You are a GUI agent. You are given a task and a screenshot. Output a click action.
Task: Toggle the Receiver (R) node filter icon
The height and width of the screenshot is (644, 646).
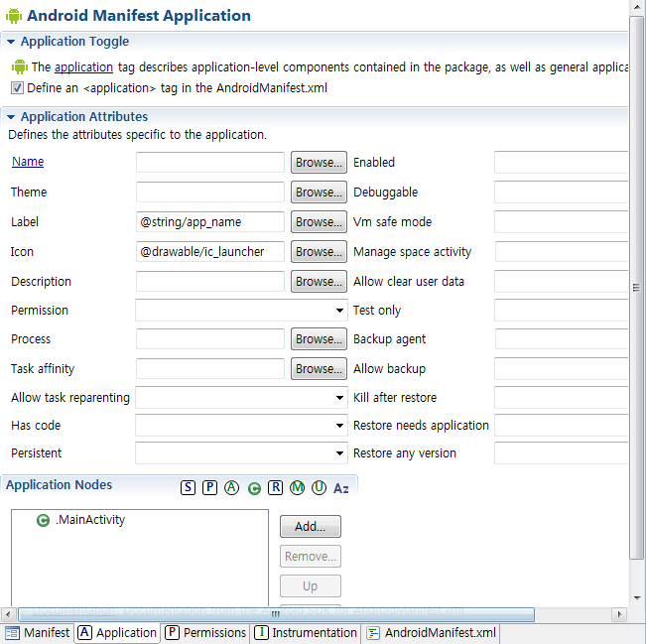coord(275,487)
